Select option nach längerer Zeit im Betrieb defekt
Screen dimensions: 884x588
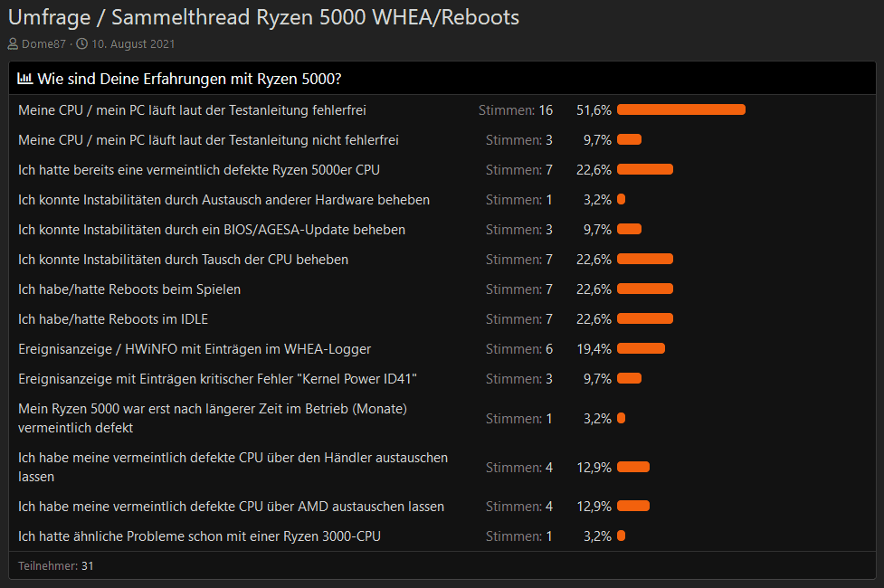[213, 418]
